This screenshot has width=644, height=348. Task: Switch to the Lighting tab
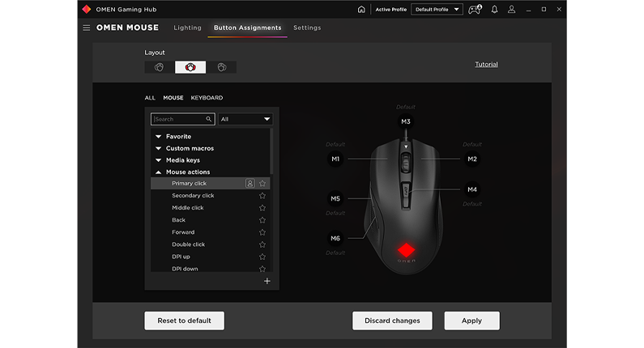[187, 28]
